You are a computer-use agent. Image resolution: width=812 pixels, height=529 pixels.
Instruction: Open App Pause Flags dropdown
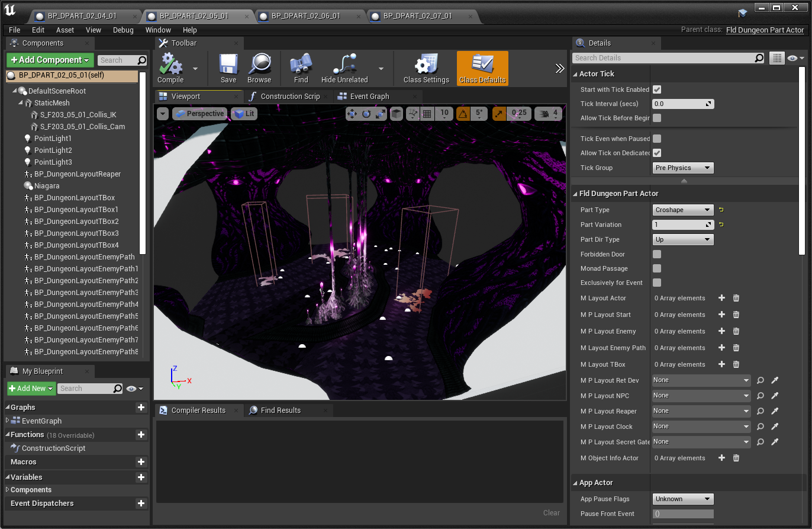pos(683,499)
